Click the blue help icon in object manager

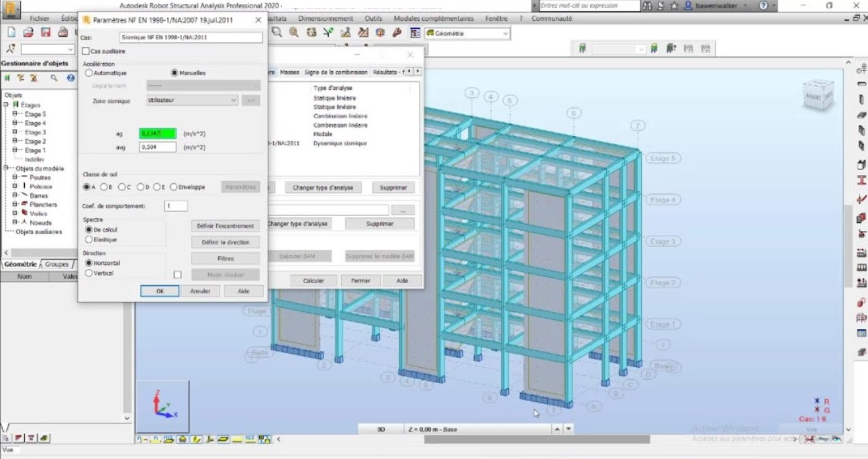pos(70,78)
